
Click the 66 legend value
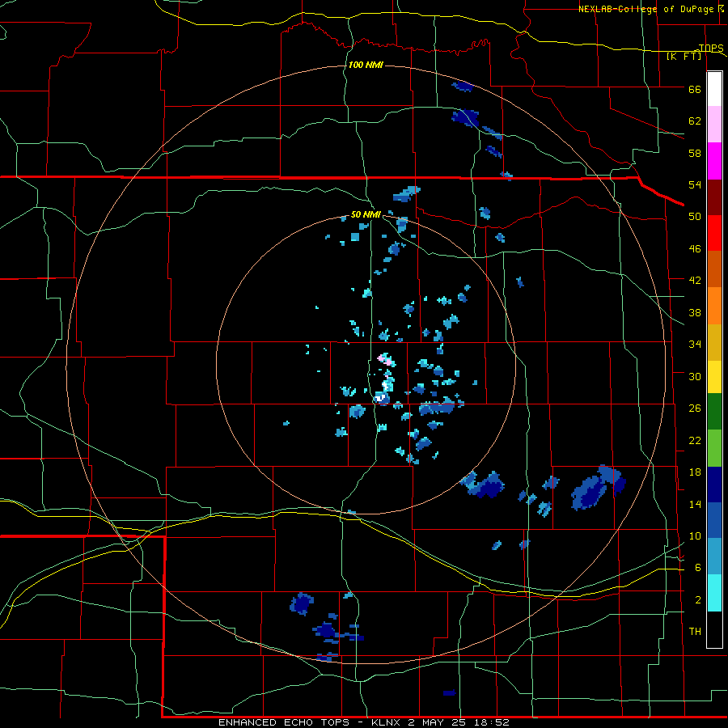695,89
